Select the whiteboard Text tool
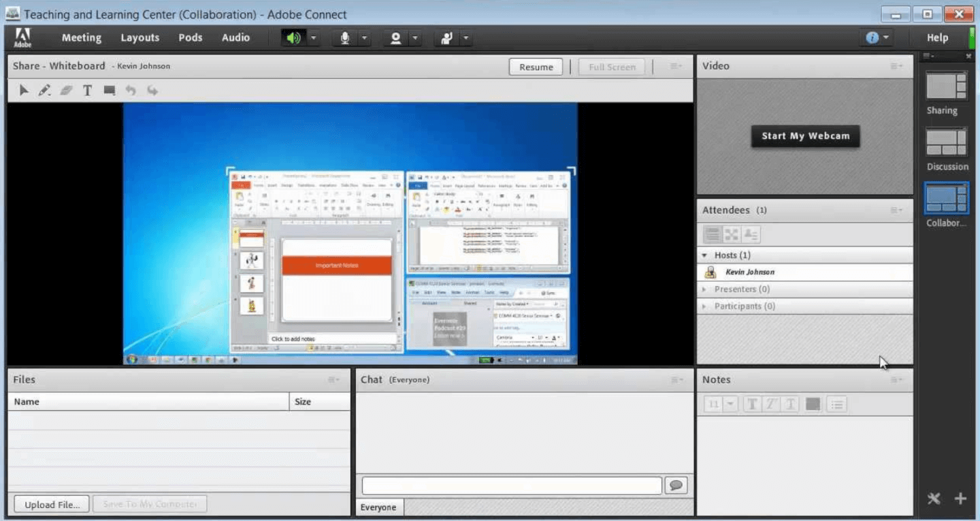The image size is (980, 521). click(87, 90)
